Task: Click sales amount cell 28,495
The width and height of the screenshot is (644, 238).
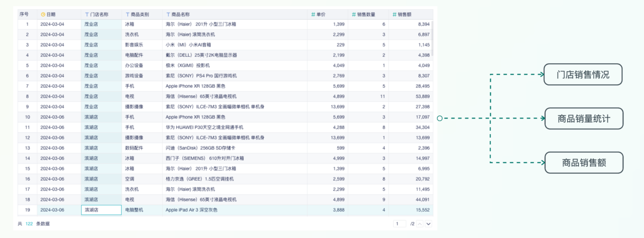Action: click(411, 86)
